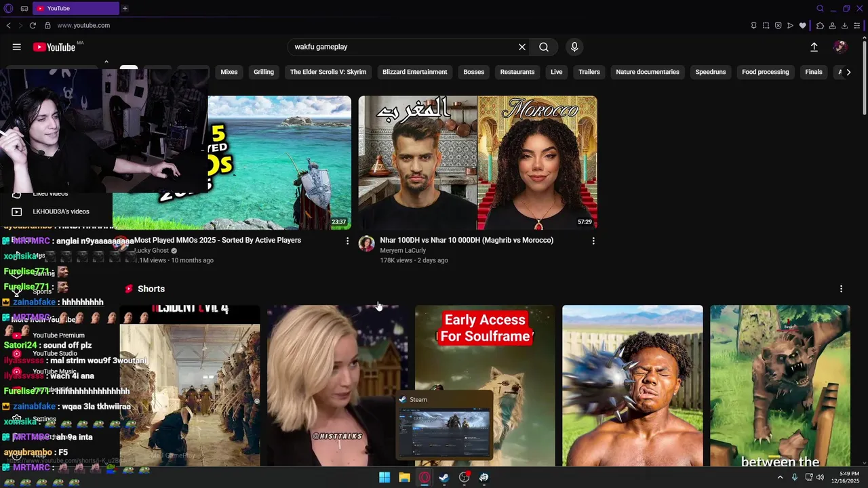Open the browser downloads icon
The image size is (868, 488).
(x=844, y=26)
